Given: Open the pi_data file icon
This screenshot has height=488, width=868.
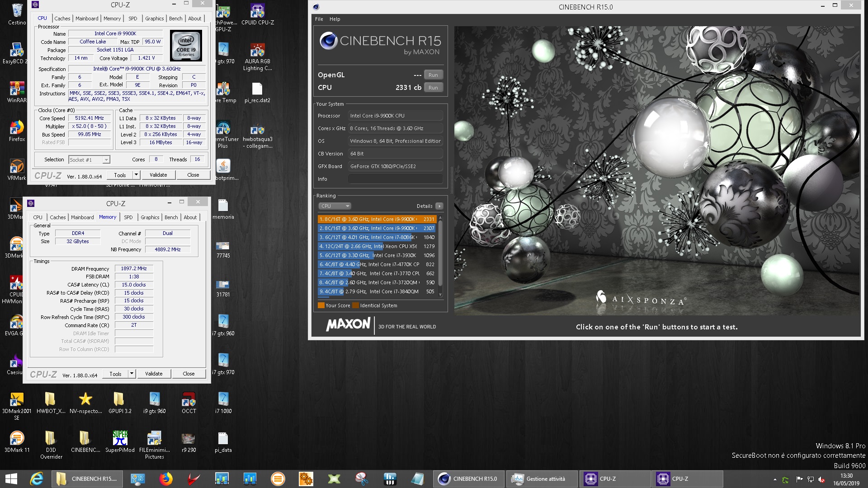Looking at the screenshot, I should coord(223,441).
